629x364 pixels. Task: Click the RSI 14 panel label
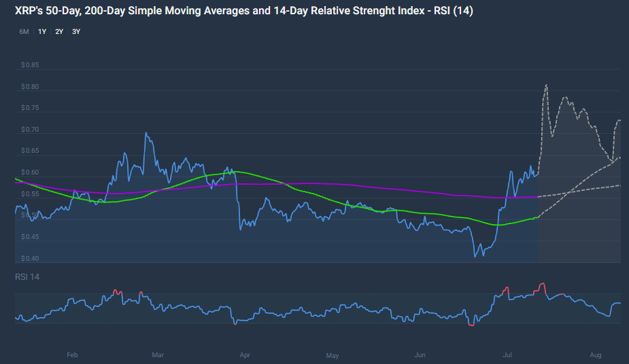click(x=27, y=276)
